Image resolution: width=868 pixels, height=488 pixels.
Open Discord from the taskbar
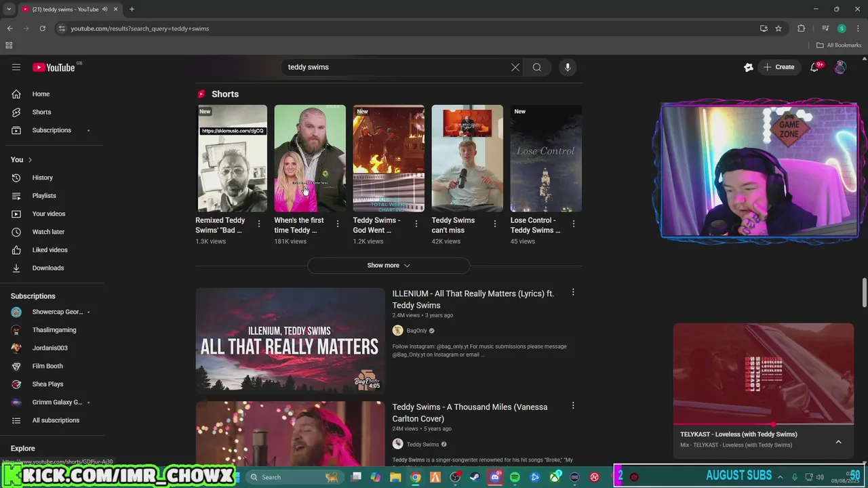click(x=495, y=477)
